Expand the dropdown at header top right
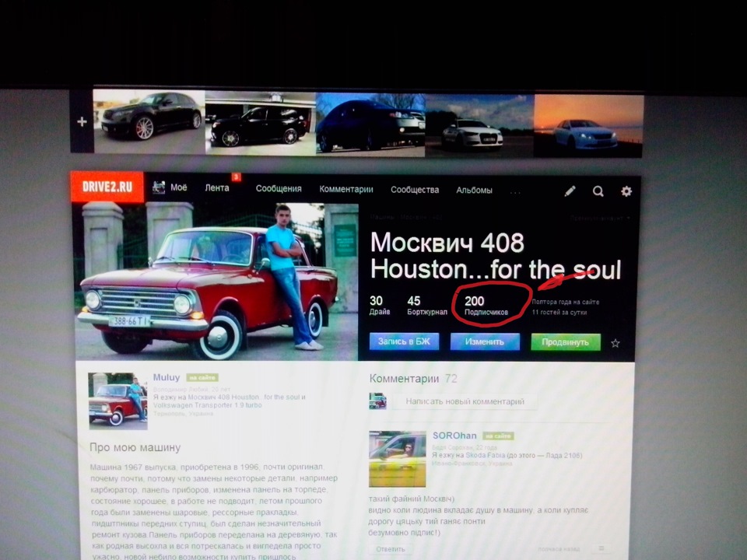The height and width of the screenshot is (560, 747). [600, 218]
